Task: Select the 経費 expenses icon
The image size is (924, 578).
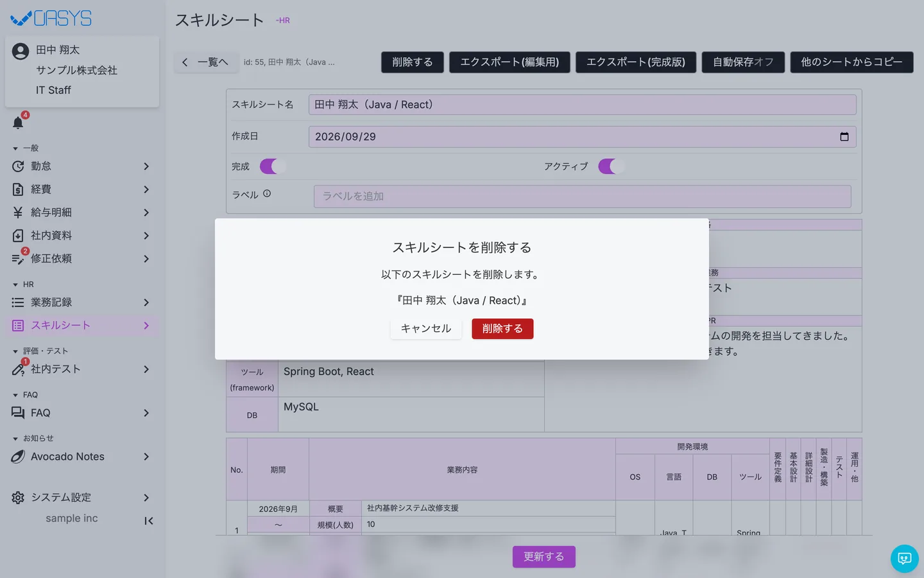Action: pos(18,189)
